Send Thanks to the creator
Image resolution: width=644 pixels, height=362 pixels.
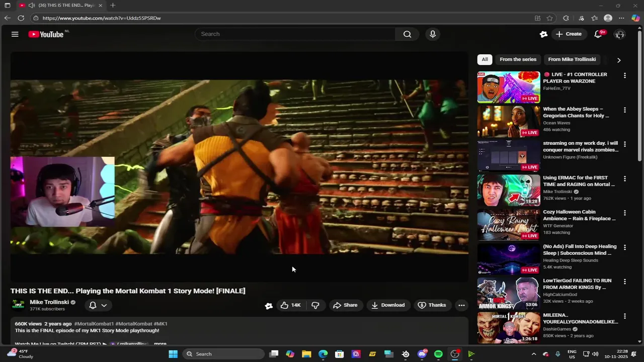432,305
